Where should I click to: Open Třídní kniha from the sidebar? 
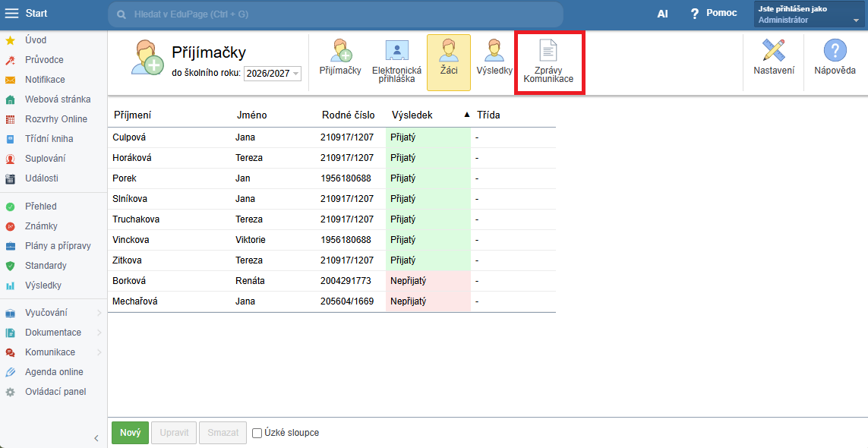pyautogui.click(x=49, y=139)
